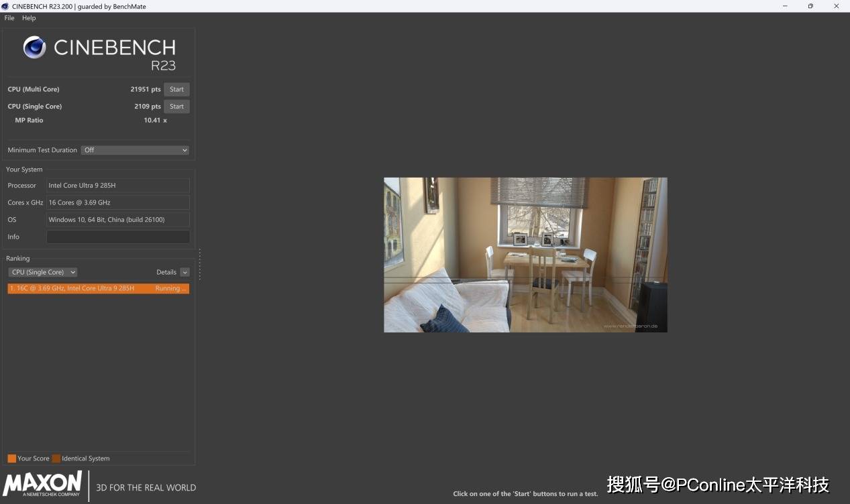
Task: Expand the ranking Details arrow button
Action: 184,272
